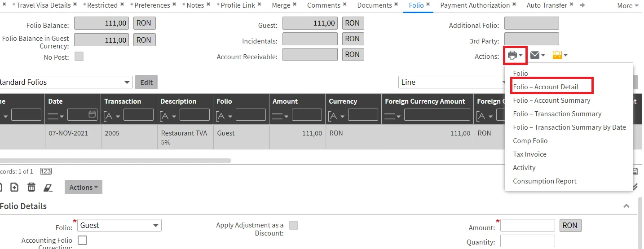Click the table's horizontal scrollbar
Image resolution: width=644 pixels, height=249 pixels.
pos(115,160)
